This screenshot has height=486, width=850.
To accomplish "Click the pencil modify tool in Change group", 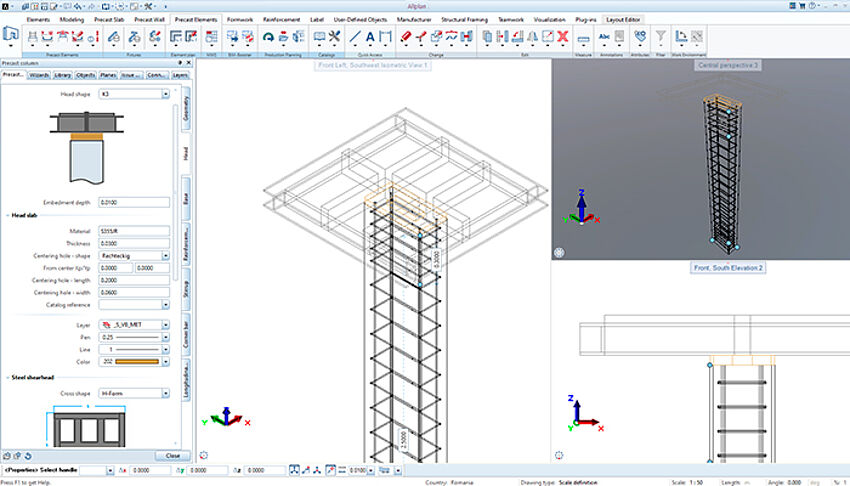I will 405,38.
